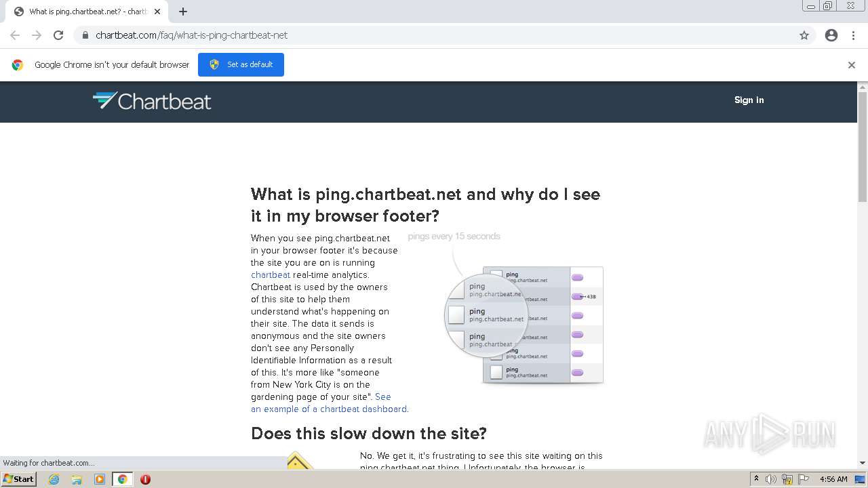Open 'See an example of a chartbeat dashboard' link
Image resolution: width=868 pixels, height=488 pixels.
330,403
